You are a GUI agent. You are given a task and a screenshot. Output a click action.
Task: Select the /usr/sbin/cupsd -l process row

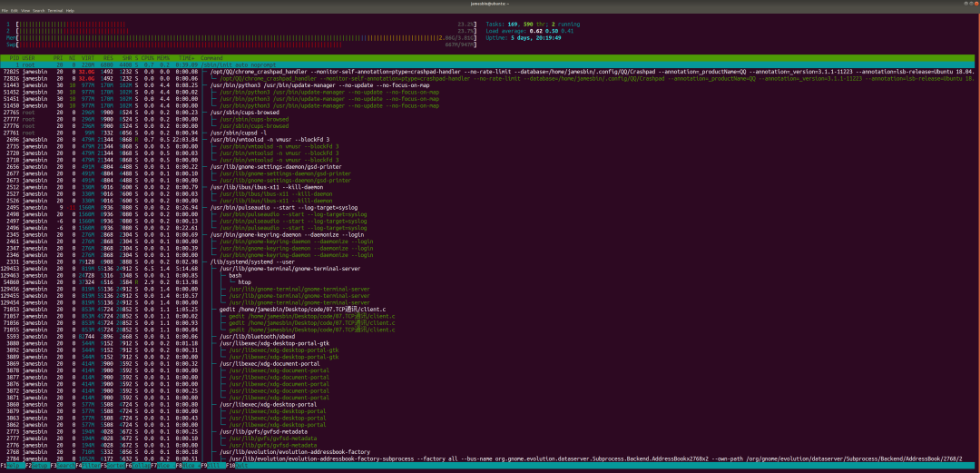490,133
